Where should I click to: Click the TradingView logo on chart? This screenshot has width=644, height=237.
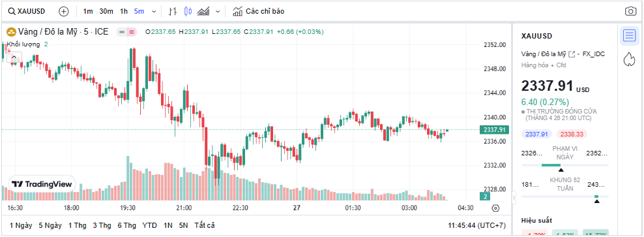pos(42,184)
